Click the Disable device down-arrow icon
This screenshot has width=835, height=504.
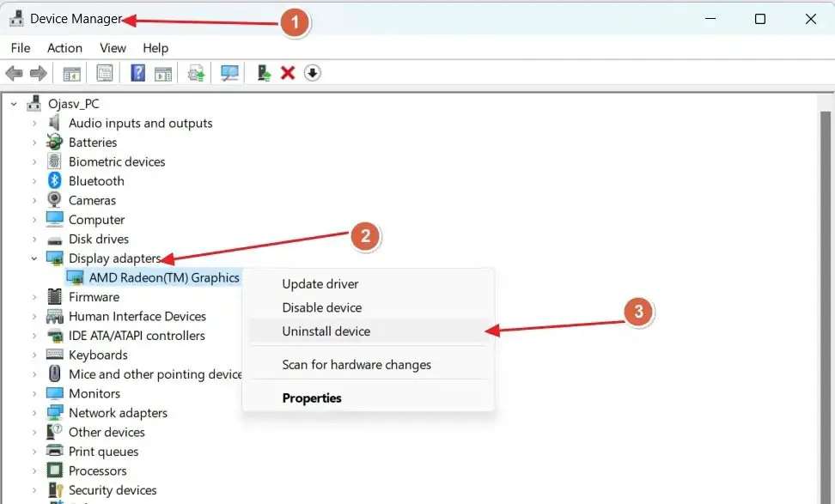click(312, 73)
